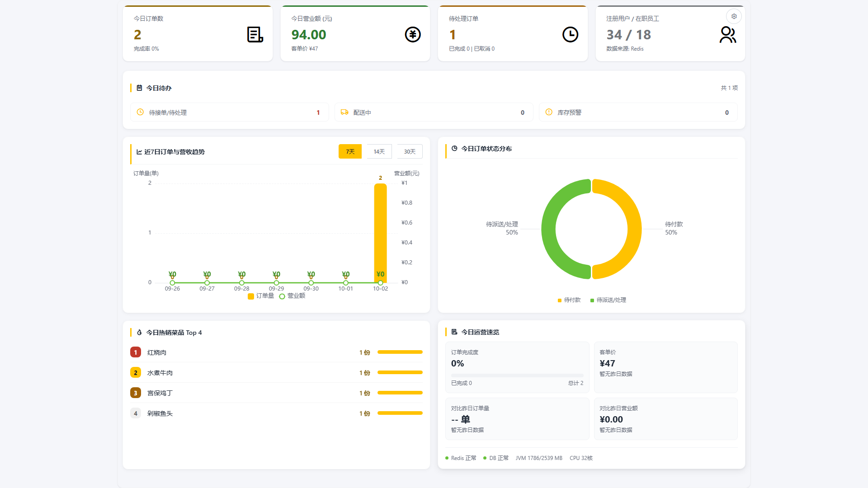The width and height of the screenshot is (868, 488).
Task: Click the CPU 32核 status text
Action: pyautogui.click(x=581, y=458)
